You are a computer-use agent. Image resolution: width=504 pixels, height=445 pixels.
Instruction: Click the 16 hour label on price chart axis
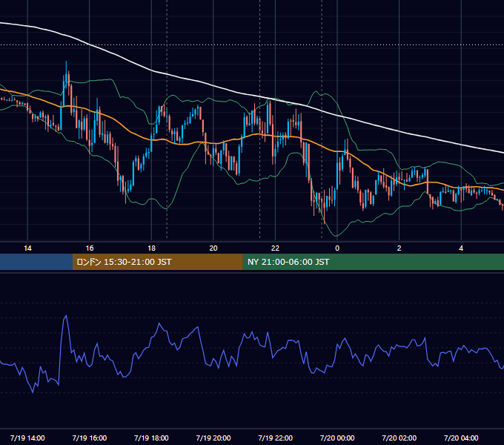(90, 248)
